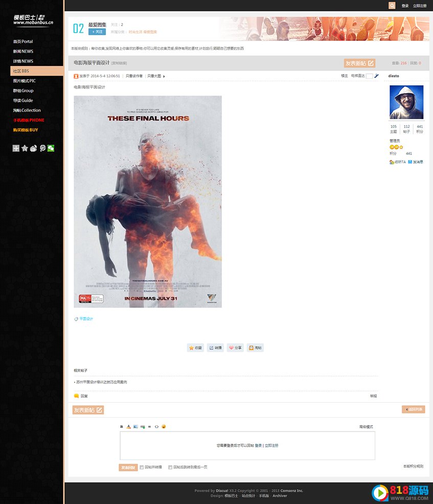Screen dimensions: 433x504
Task: Open the emoji smiley icon in reply editor
Action: (164, 426)
